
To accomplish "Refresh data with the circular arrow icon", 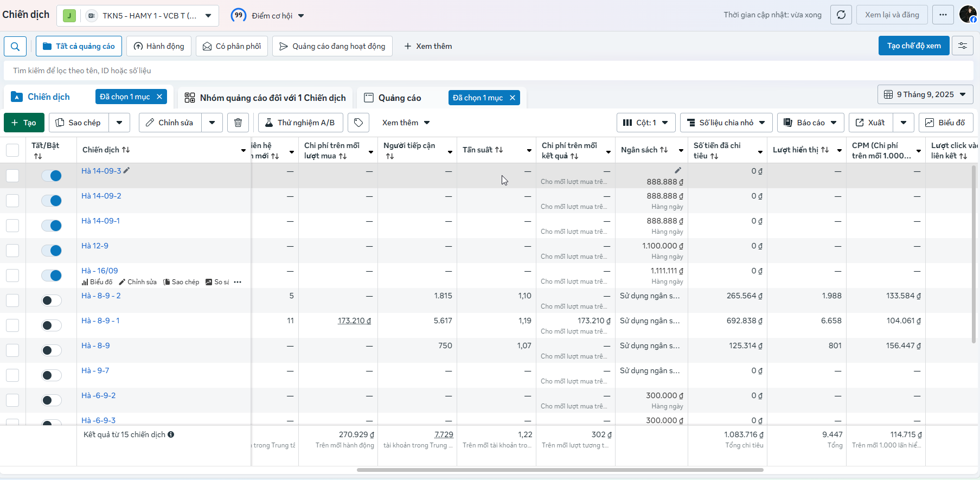I will (x=841, y=15).
